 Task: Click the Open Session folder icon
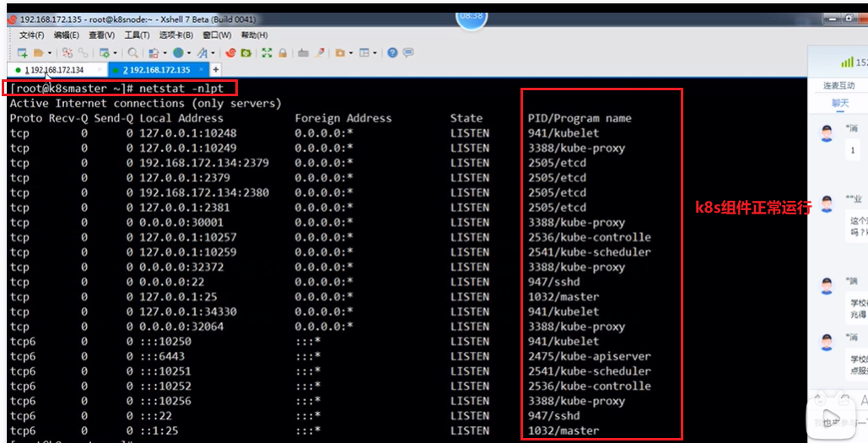click(38, 52)
